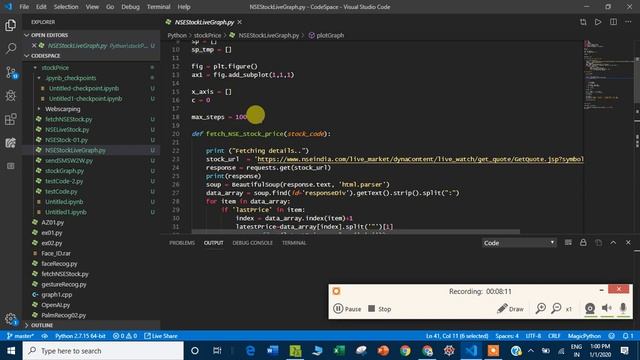Expand the Outline section

pyautogui.click(x=42, y=325)
